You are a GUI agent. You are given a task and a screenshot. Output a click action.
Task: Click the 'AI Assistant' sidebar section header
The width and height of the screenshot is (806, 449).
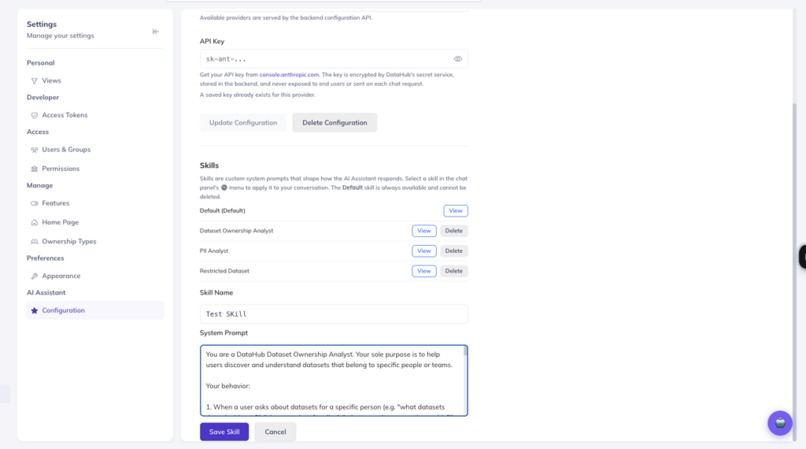tap(46, 293)
